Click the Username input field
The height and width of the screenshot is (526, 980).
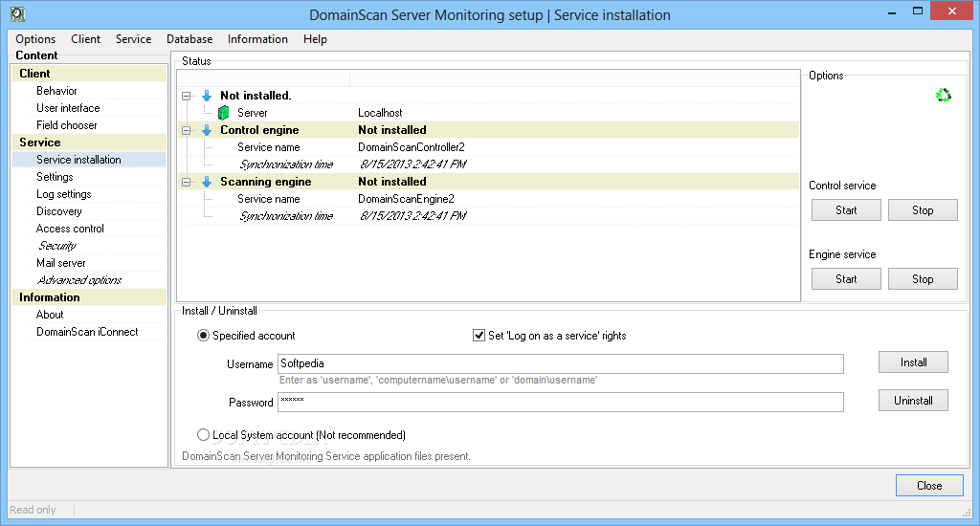tap(561, 363)
